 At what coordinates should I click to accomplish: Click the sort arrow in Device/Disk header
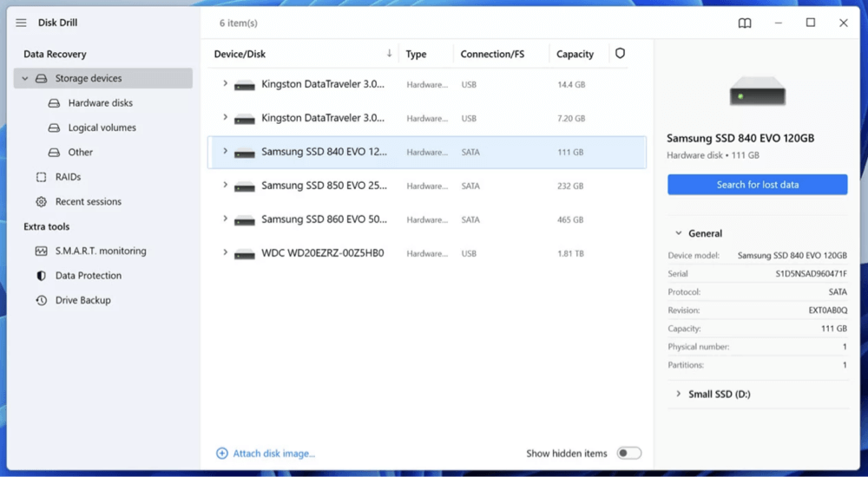389,53
